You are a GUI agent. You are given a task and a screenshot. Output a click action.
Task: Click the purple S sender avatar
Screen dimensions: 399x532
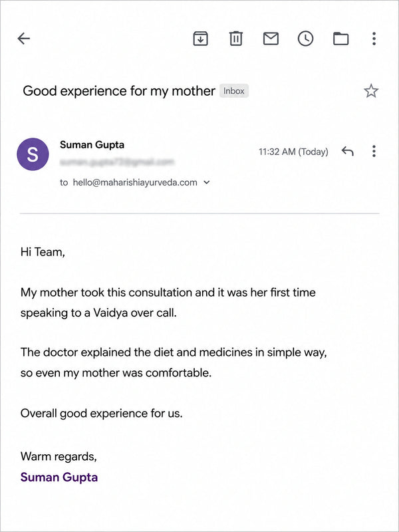[x=33, y=154]
